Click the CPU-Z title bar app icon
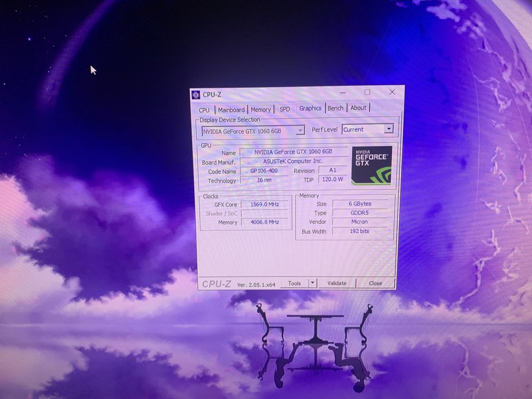Screen dimensions: 532x399 pos(196,95)
